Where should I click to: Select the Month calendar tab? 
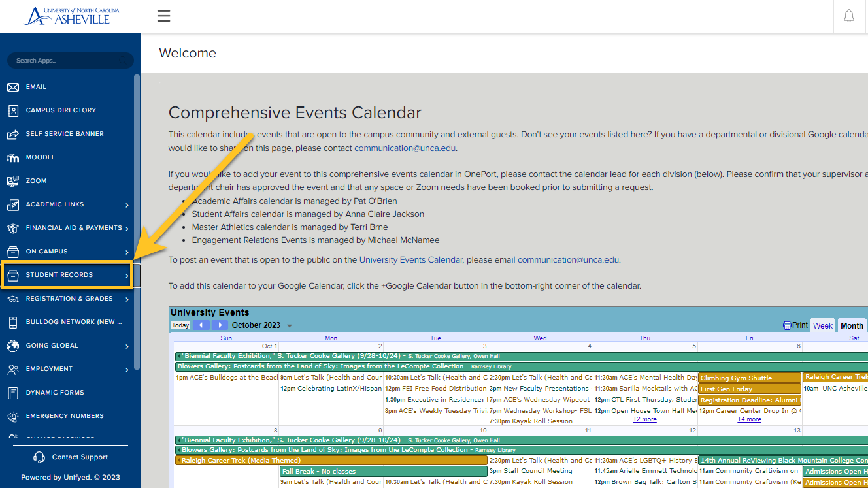[852, 325]
